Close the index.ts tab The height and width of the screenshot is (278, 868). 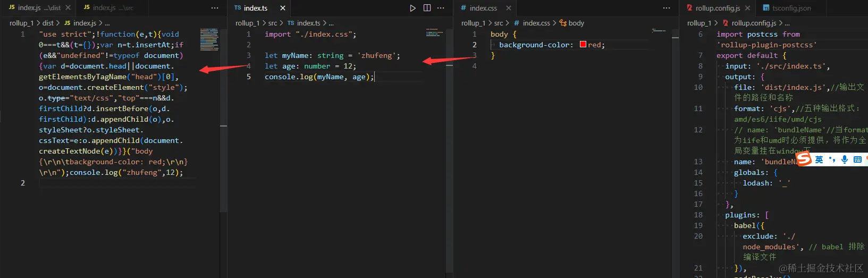tap(283, 8)
